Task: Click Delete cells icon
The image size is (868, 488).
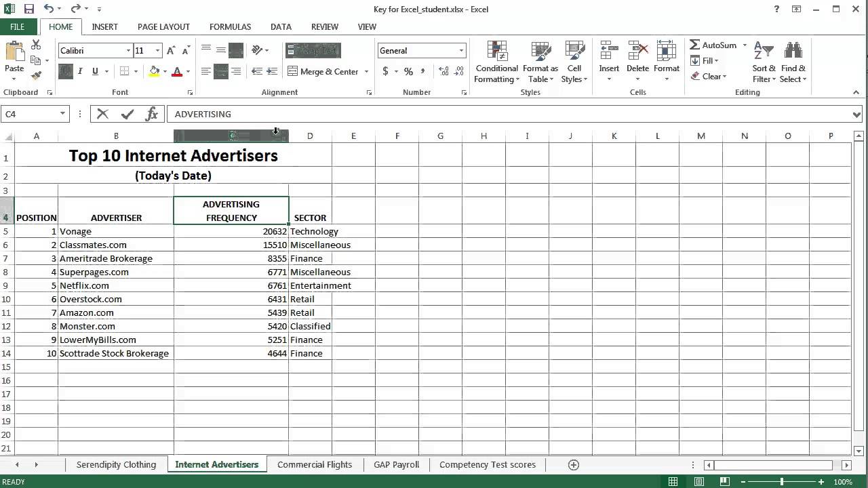Action: [637, 61]
